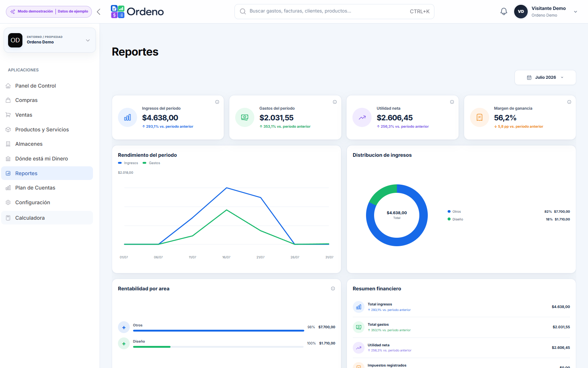The width and height of the screenshot is (588, 368).
Task: Show info for Margen de ganancia card
Action: point(569,102)
